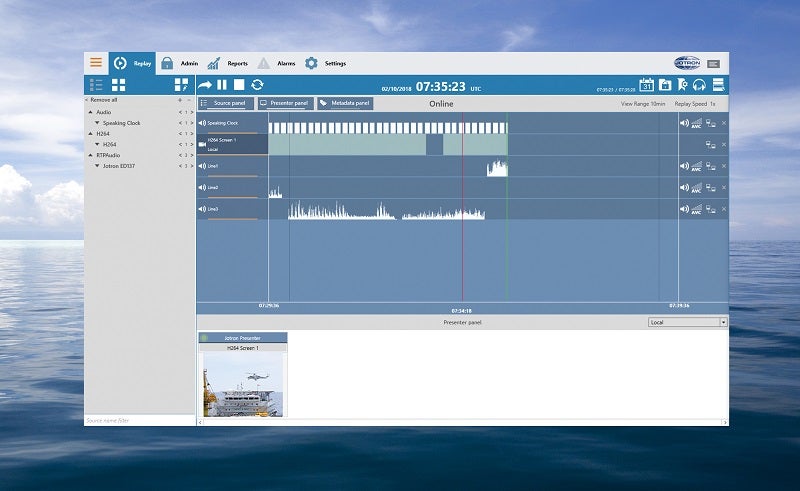Viewport: 800px width, 491px height.
Task: Click the headset icon in toolbar
Action: point(699,86)
